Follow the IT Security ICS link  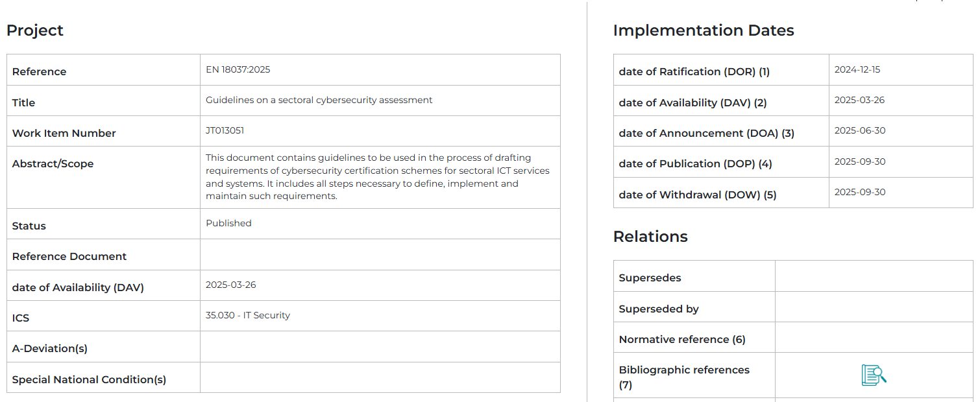(x=266, y=316)
